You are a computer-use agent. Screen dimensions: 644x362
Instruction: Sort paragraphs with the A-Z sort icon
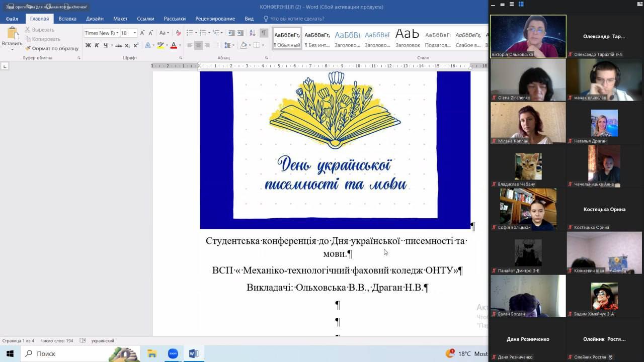pyautogui.click(x=252, y=33)
